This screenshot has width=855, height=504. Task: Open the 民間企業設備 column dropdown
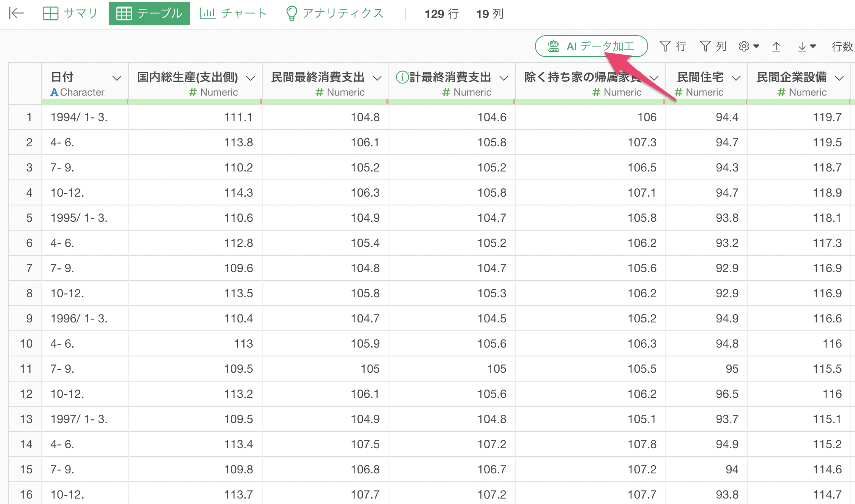pos(839,78)
